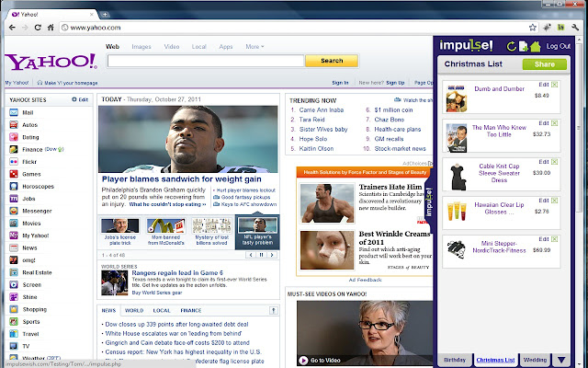Edit the Mini Stepper list item

[544, 239]
